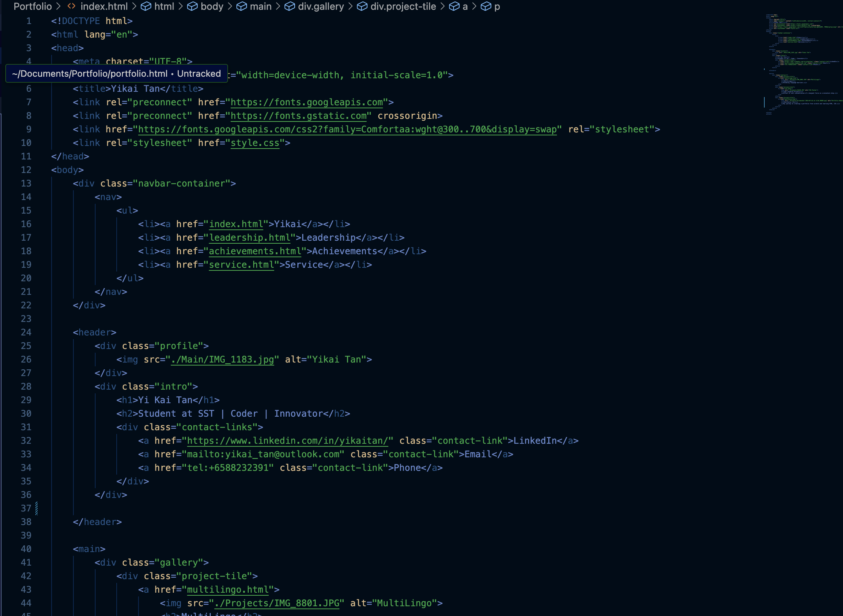Click line number 37 in the gutter
843x616 pixels.
26,508
